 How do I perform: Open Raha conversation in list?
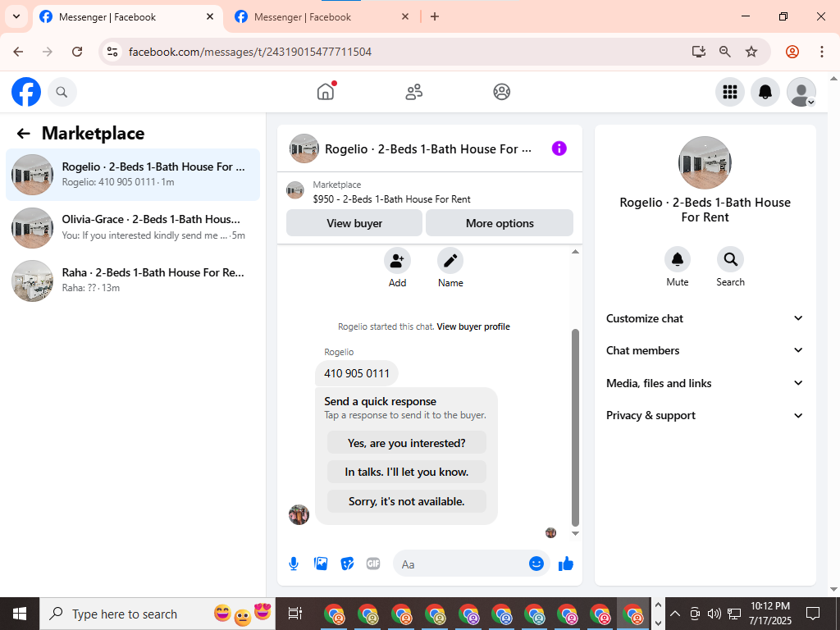[133, 281]
